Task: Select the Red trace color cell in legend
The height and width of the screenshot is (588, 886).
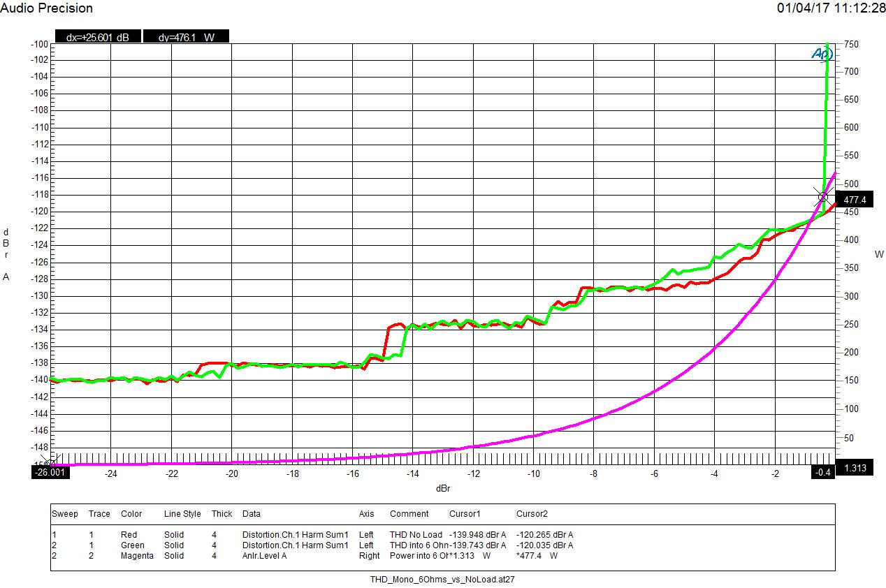Action: click(x=129, y=535)
